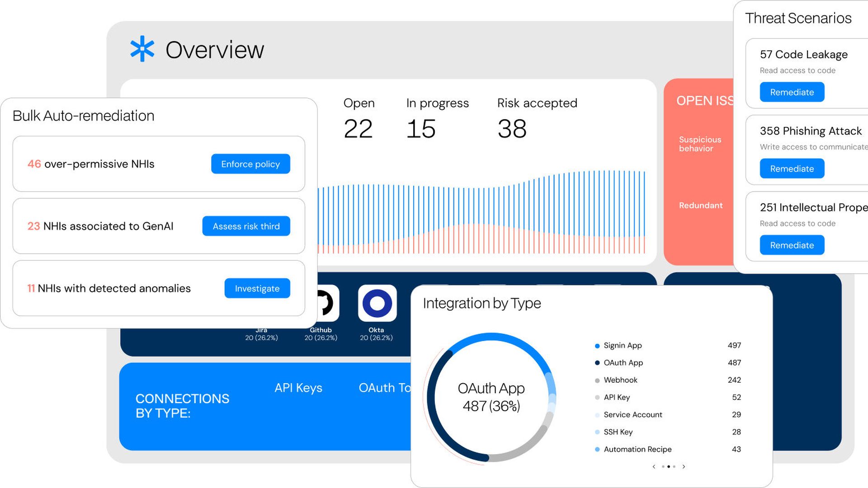Click the Okta integration icon

tap(377, 303)
